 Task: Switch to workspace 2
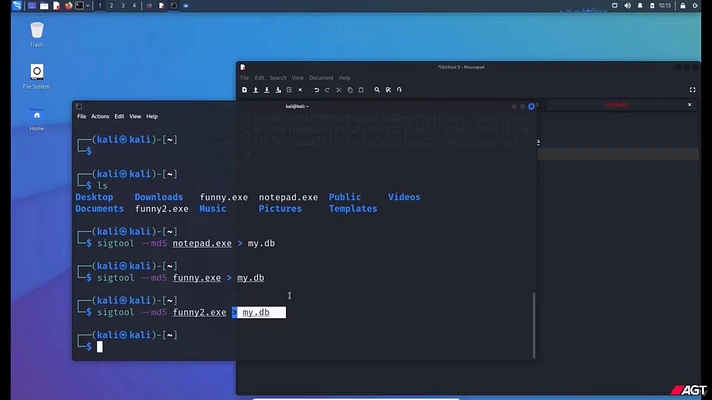tap(111, 5)
